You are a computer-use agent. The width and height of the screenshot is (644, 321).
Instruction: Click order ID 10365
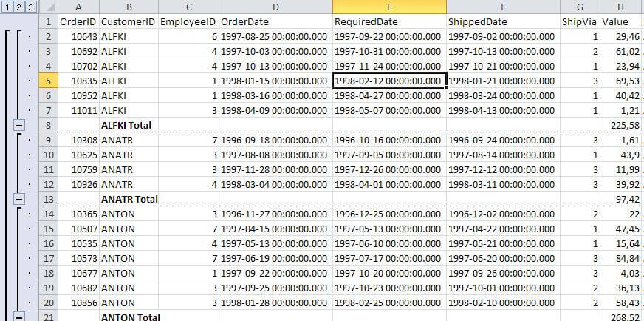[79, 214]
